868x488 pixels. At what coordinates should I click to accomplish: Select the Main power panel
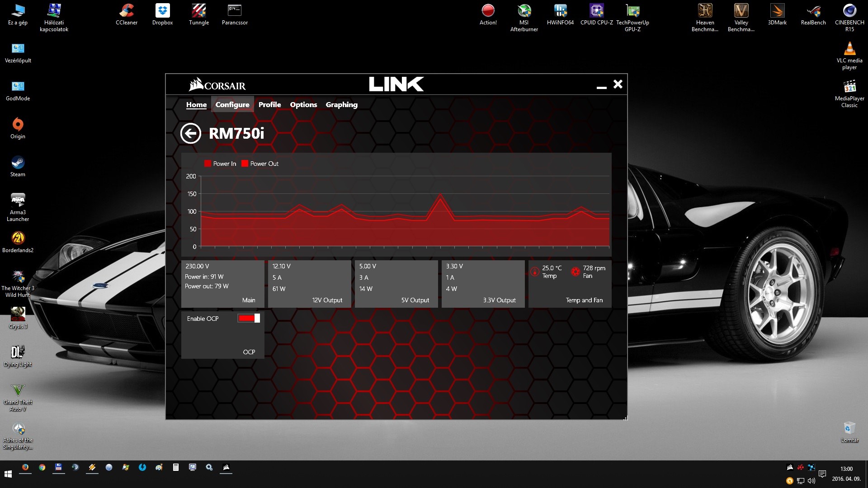[x=222, y=284]
